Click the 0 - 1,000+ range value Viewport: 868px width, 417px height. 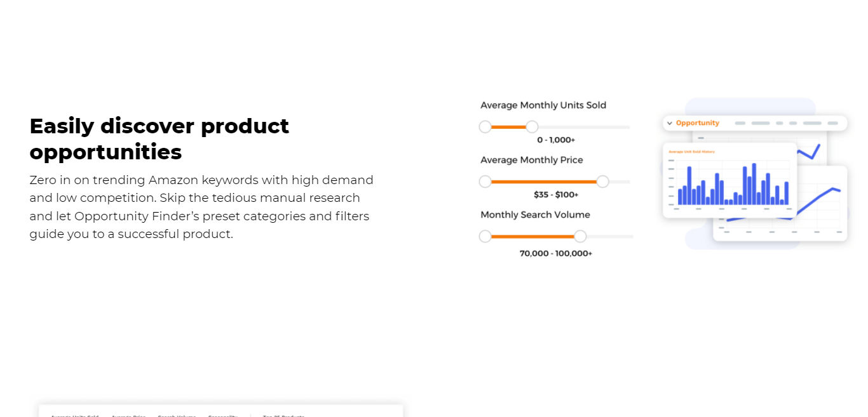tap(556, 140)
